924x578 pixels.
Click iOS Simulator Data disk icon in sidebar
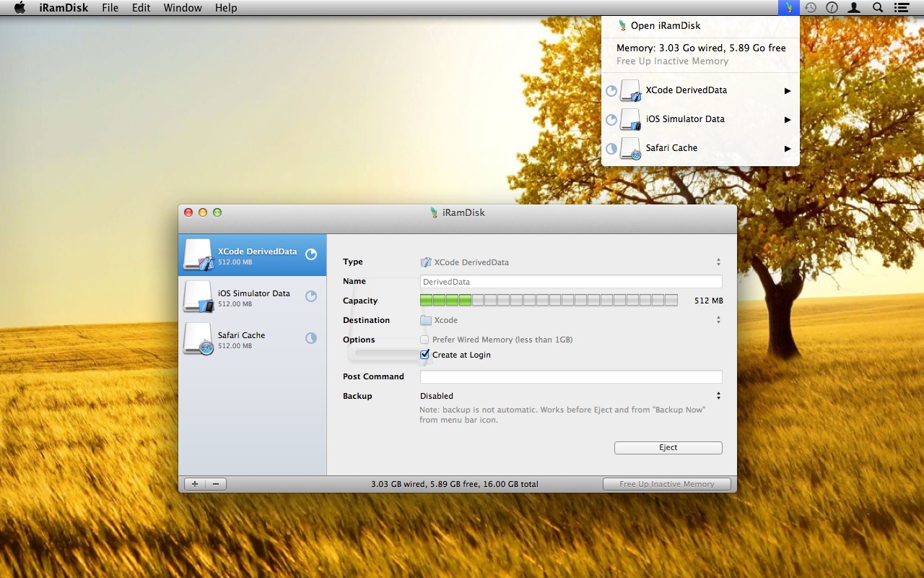(x=198, y=297)
